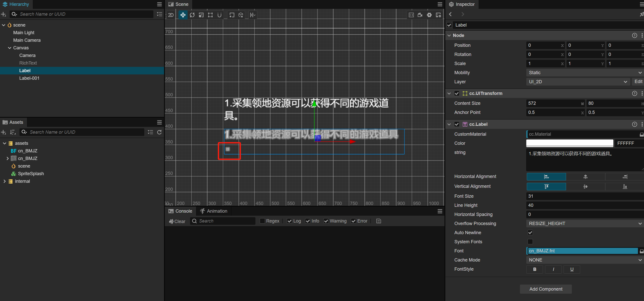Screen dimensions: 644x301
Task: Toggle Warning messages filter
Action: click(326, 221)
